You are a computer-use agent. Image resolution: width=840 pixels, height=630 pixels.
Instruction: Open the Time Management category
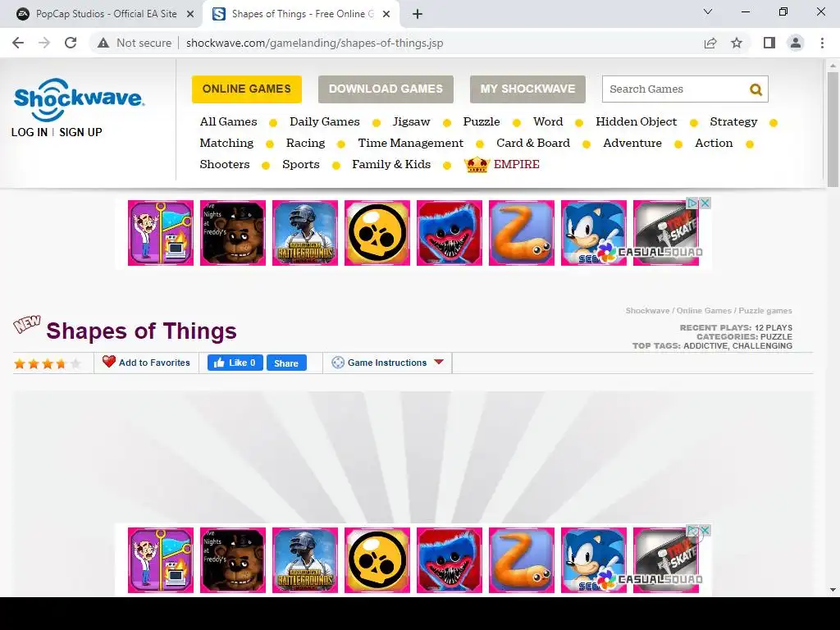pos(410,143)
